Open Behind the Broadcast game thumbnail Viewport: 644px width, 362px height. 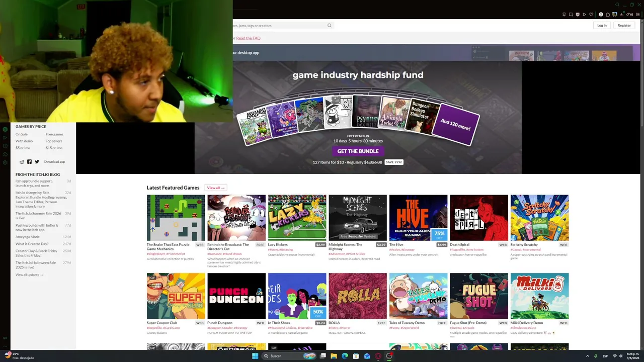pos(236,218)
